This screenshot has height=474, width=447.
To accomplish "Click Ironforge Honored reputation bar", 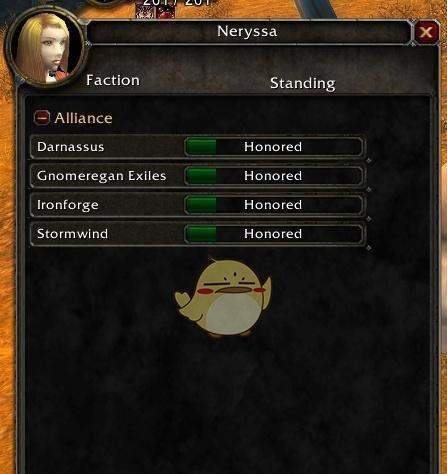I will (x=274, y=205).
